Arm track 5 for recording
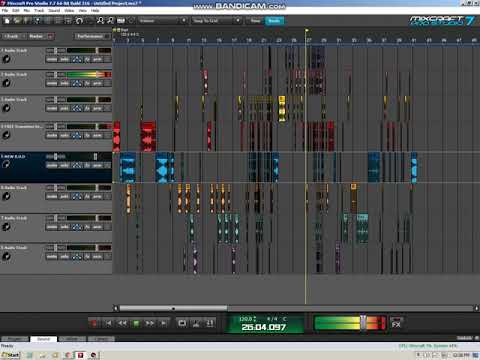Screen dimensions: 480x360 pos(97,165)
